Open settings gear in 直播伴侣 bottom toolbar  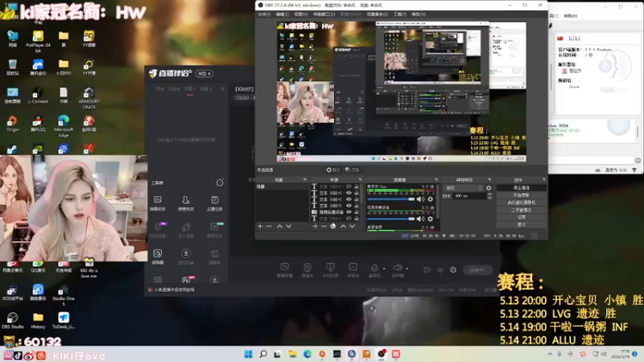pos(453,269)
